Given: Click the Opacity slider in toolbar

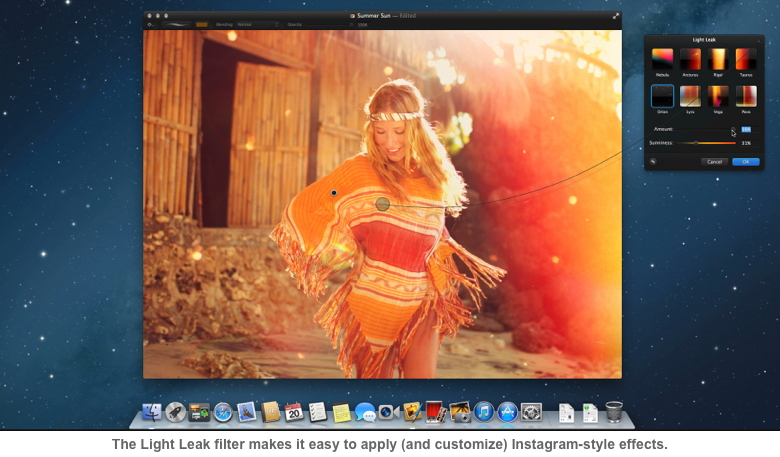Looking at the screenshot, I should coord(328,24).
